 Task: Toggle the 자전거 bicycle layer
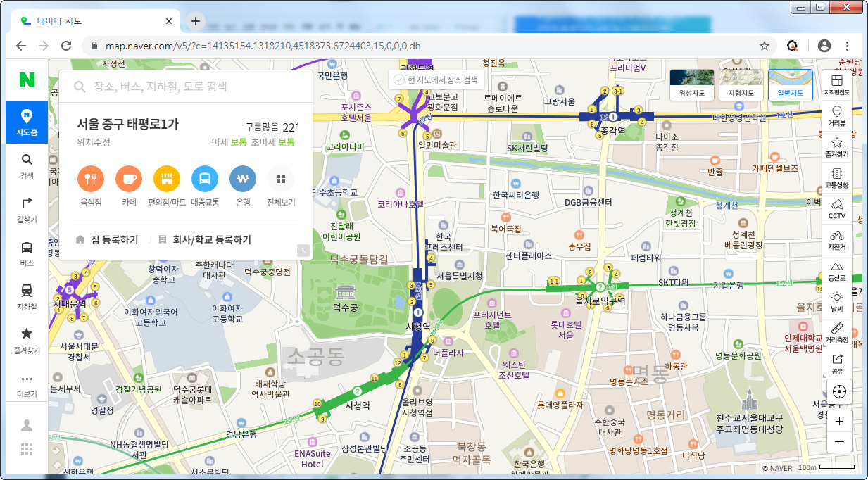click(x=837, y=239)
